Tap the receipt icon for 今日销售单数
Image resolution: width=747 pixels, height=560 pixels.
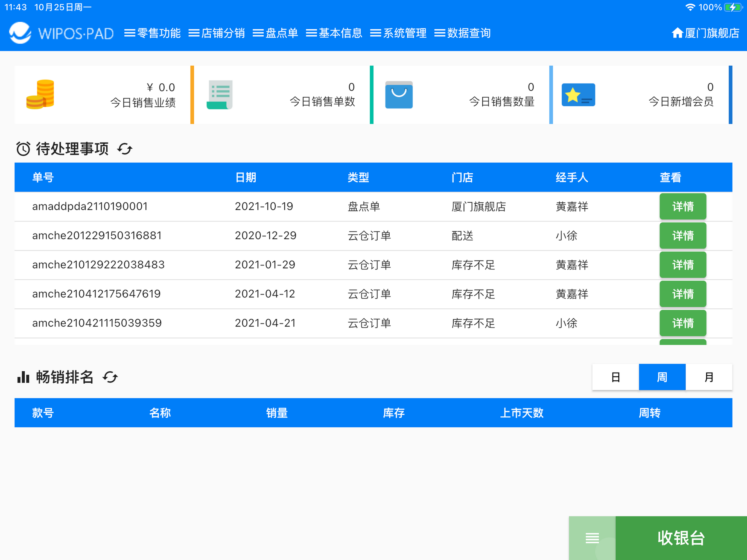pyautogui.click(x=220, y=95)
